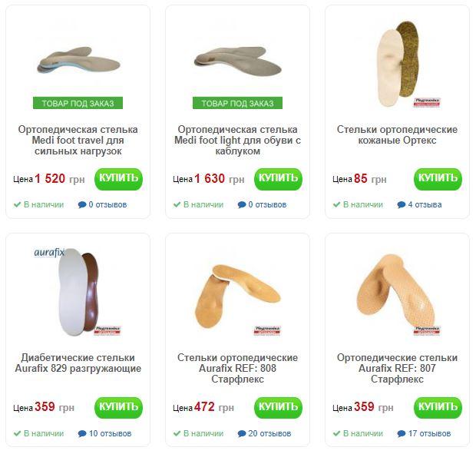Click comment bubble icon beside 20 отзывов

tap(242, 434)
